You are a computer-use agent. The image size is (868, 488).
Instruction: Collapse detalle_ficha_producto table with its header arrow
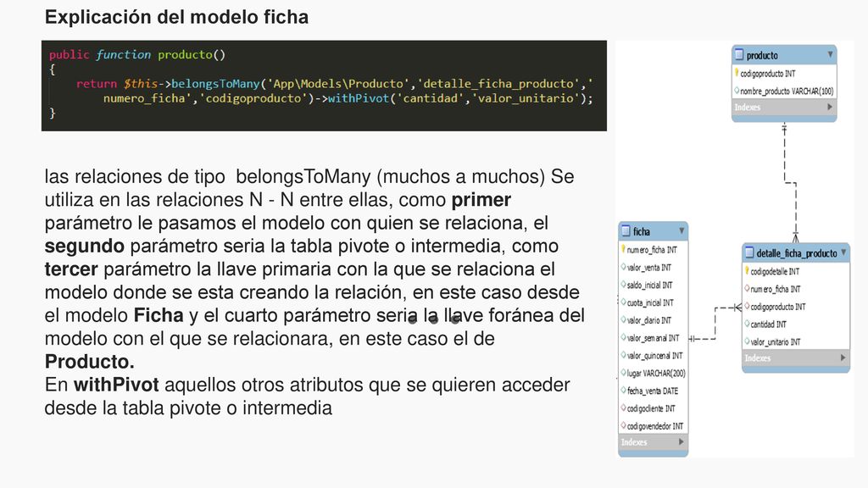click(843, 252)
